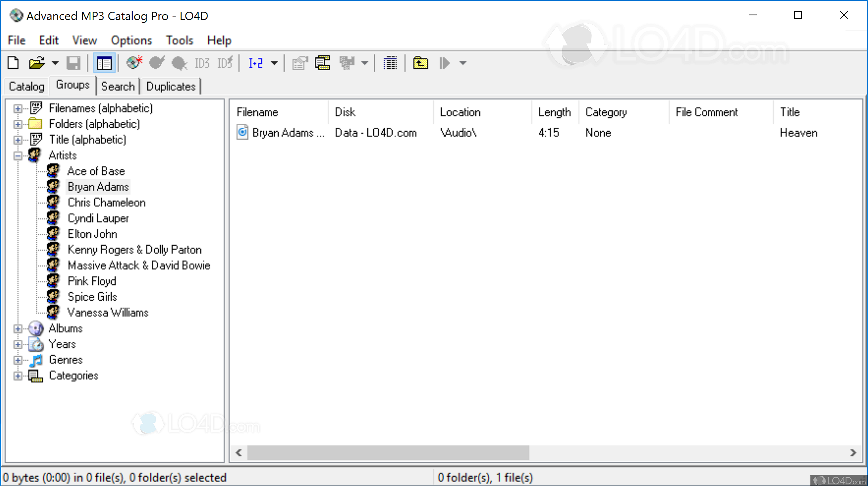Click the New catalog icon
This screenshot has height=486, width=868.
pos(13,63)
